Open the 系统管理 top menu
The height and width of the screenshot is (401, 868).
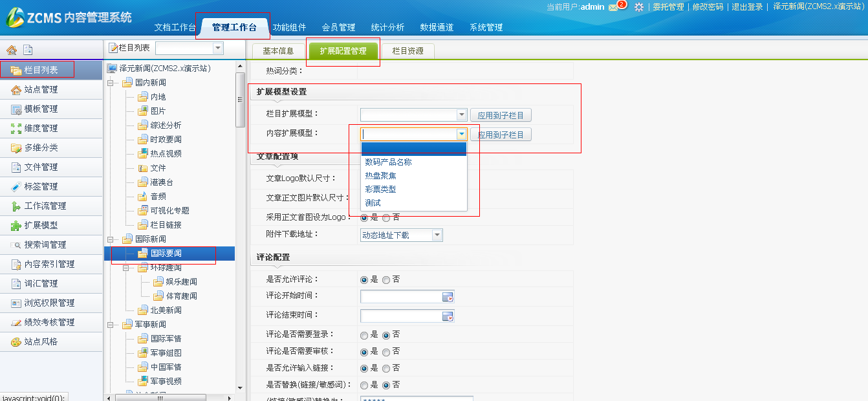[x=486, y=27]
